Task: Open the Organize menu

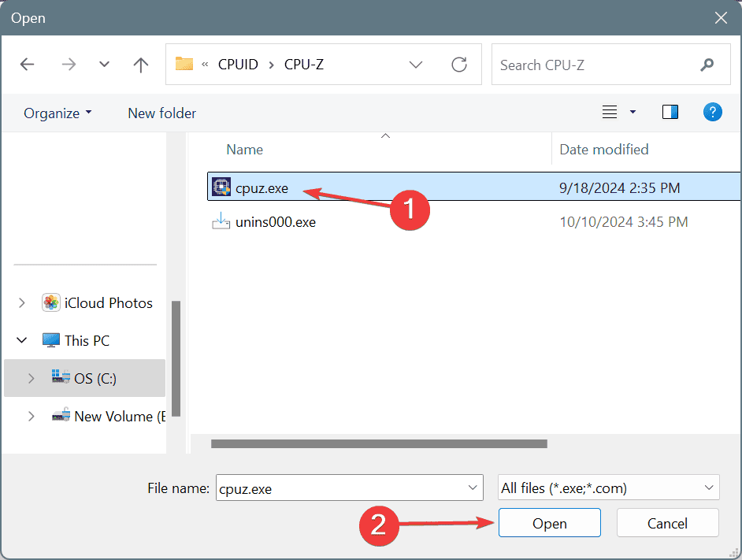Action: (x=58, y=113)
